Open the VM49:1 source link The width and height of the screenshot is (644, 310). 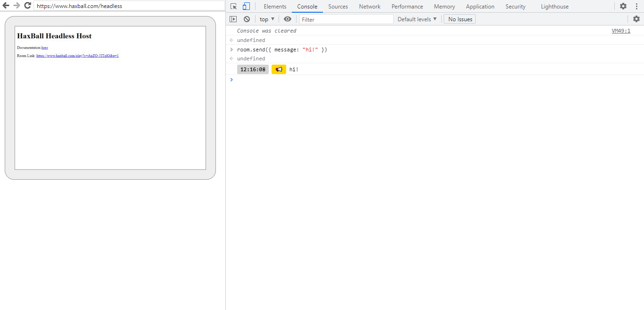(621, 30)
